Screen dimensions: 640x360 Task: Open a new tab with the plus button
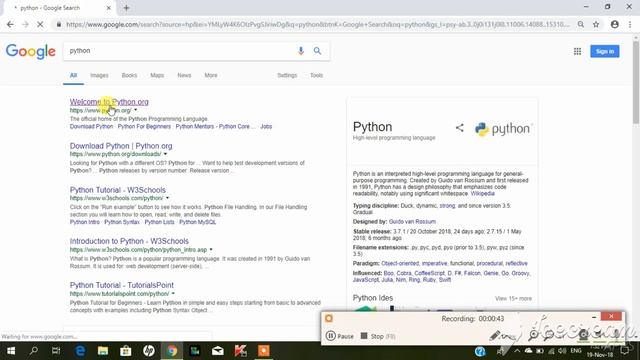[126, 8]
